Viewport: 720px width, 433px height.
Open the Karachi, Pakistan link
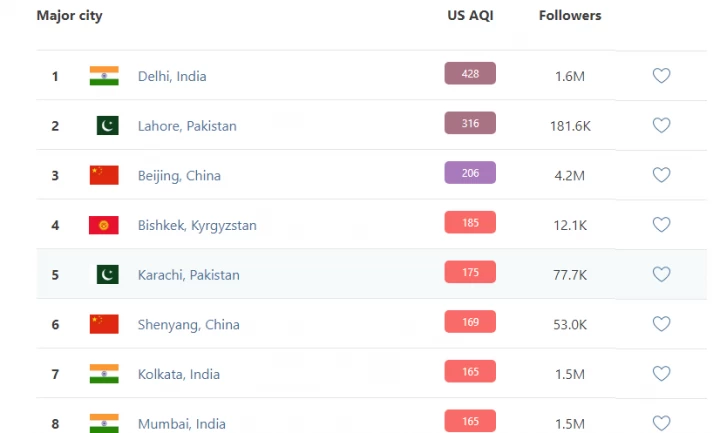pos(189,275)
